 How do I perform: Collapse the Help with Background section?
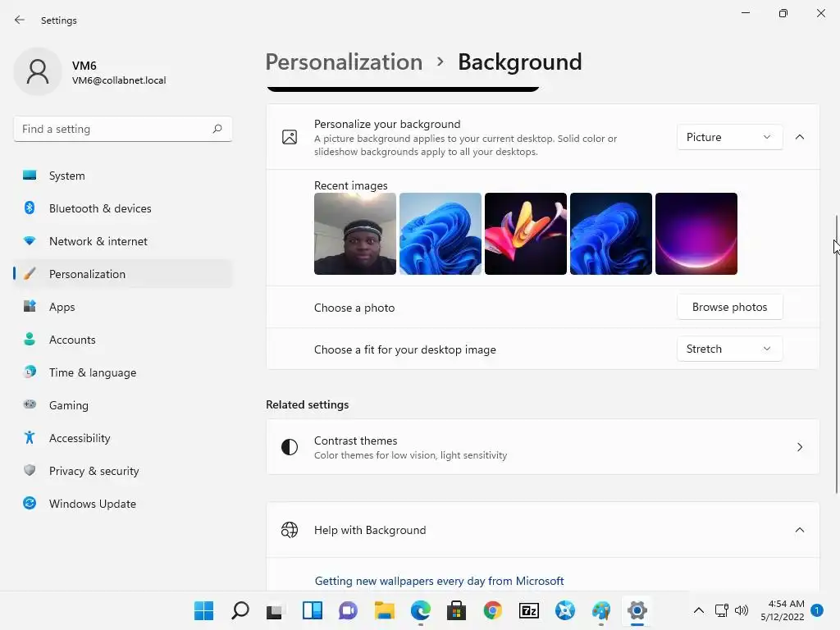pos(799,530)
